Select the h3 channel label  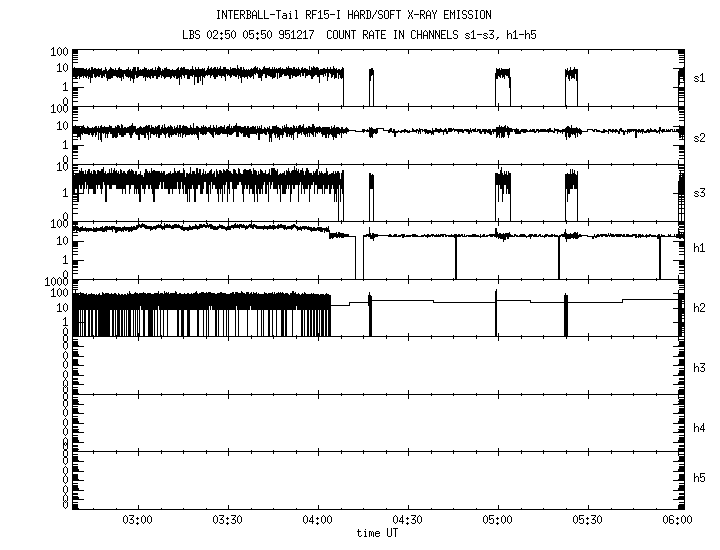(700, 368)
